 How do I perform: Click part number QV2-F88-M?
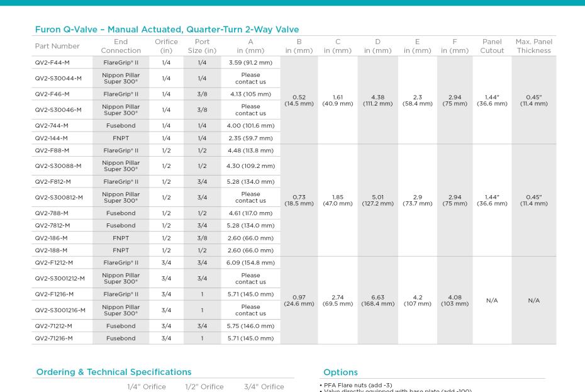pyautogui.click(x=51, y=150)
